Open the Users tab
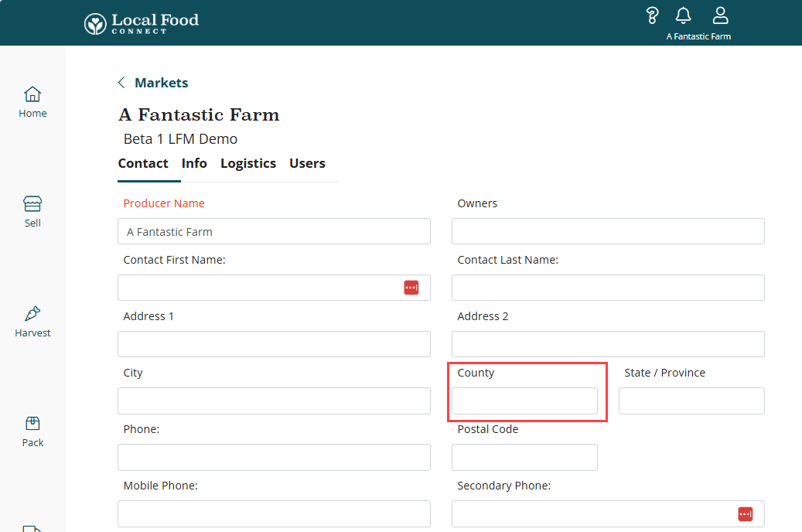 pos(307,163)
